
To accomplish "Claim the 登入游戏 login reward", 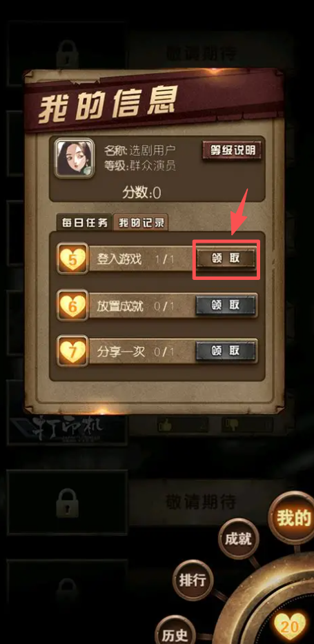I will tap(226, 259).
